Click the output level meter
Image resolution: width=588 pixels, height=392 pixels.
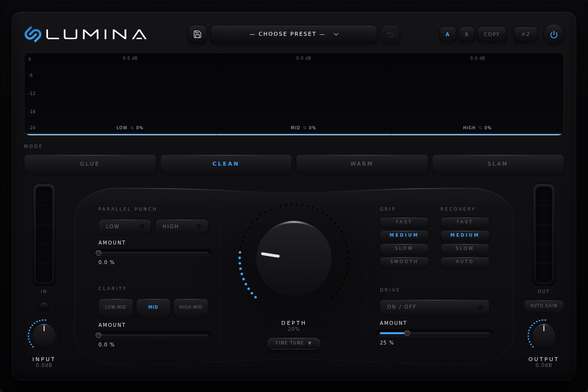(x=544, y=235)
